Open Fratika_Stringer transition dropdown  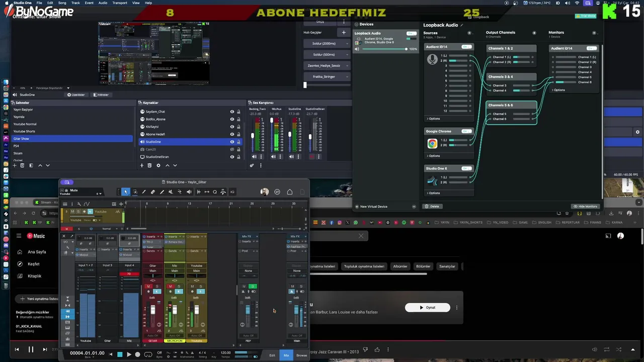327,76
